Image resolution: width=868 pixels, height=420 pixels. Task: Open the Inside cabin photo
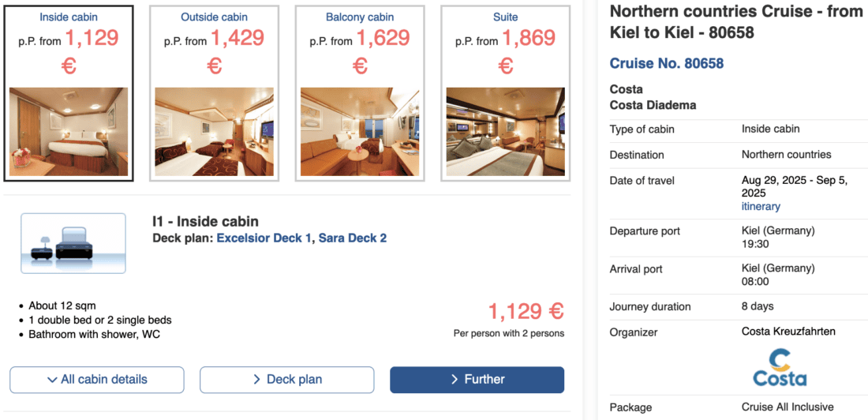click(x=69, y=131)
